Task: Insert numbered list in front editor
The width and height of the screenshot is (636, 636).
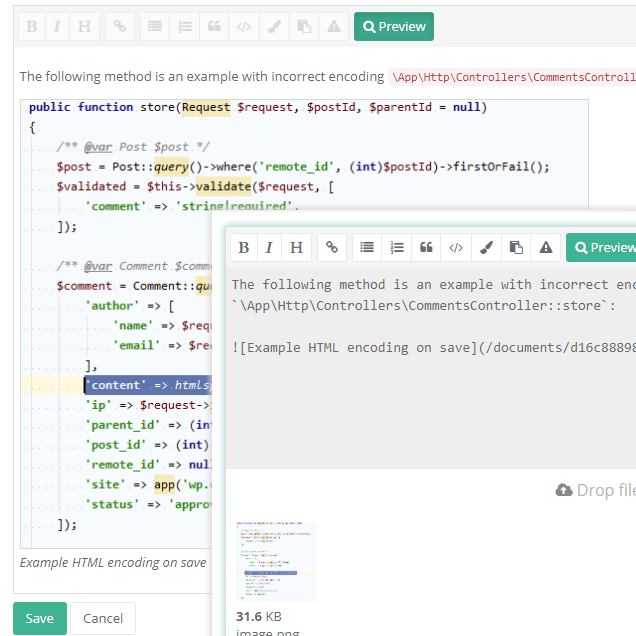Action: 397,247
